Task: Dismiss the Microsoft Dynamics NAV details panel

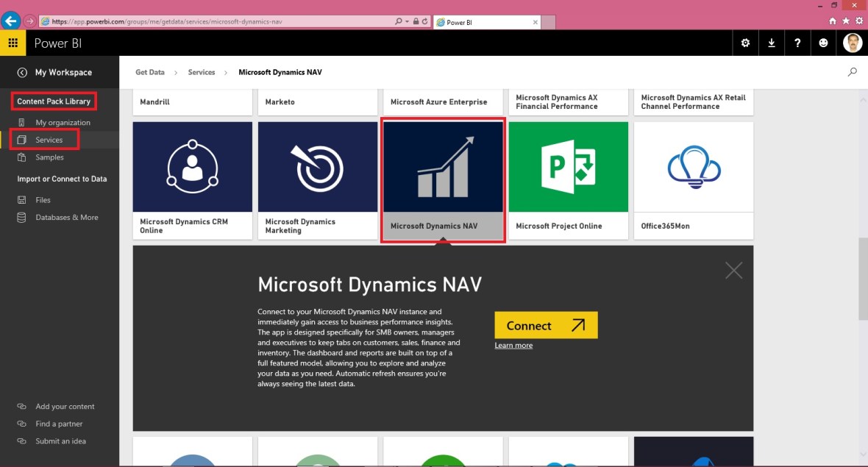Action: (733, 270)
